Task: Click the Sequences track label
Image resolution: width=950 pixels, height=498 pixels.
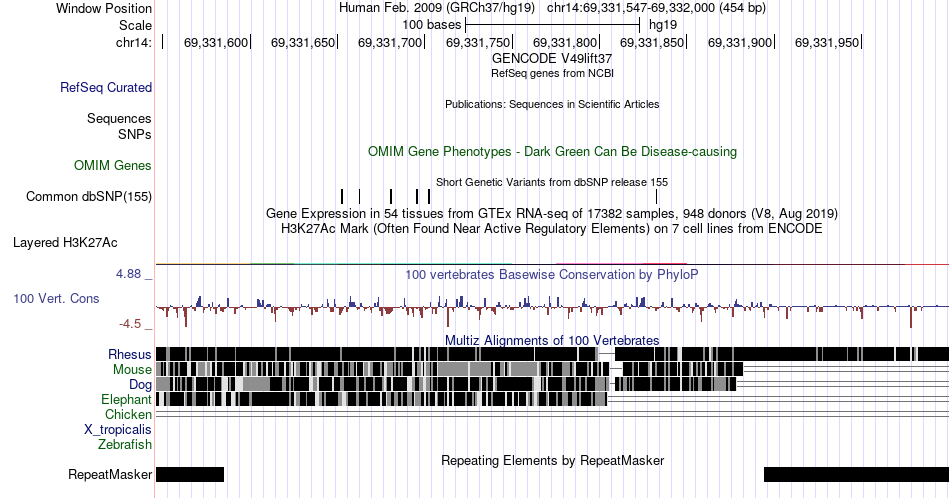Action: 119,118
